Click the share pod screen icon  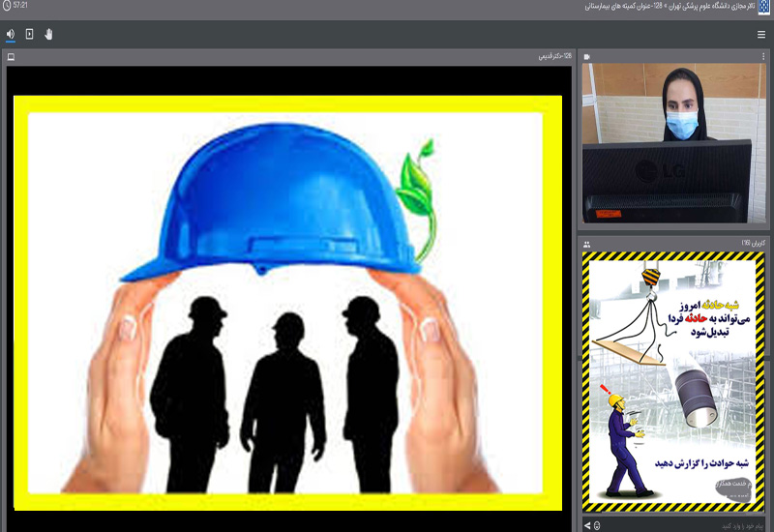11,57
